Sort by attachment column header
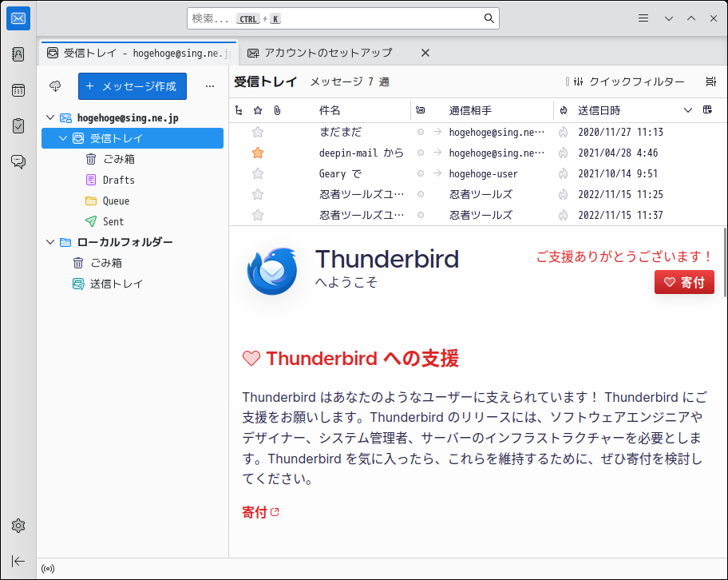The height and width of the screenshot is (580, 728). (x=277, y=110)
